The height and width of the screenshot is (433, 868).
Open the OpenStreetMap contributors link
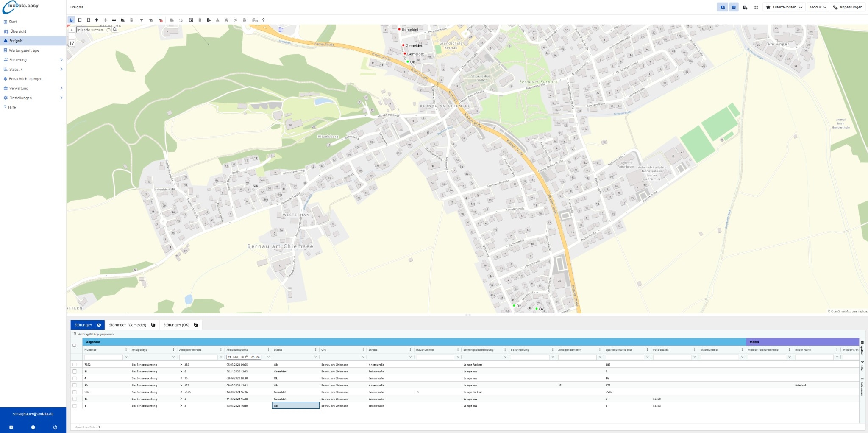click(848, 311)
